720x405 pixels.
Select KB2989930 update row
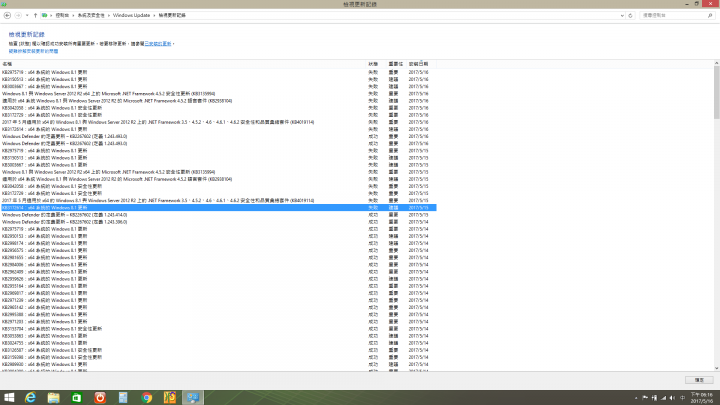point(219,364)
